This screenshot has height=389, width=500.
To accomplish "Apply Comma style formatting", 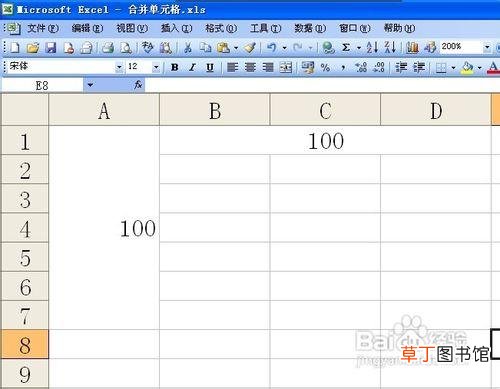I will coord(343,67).
